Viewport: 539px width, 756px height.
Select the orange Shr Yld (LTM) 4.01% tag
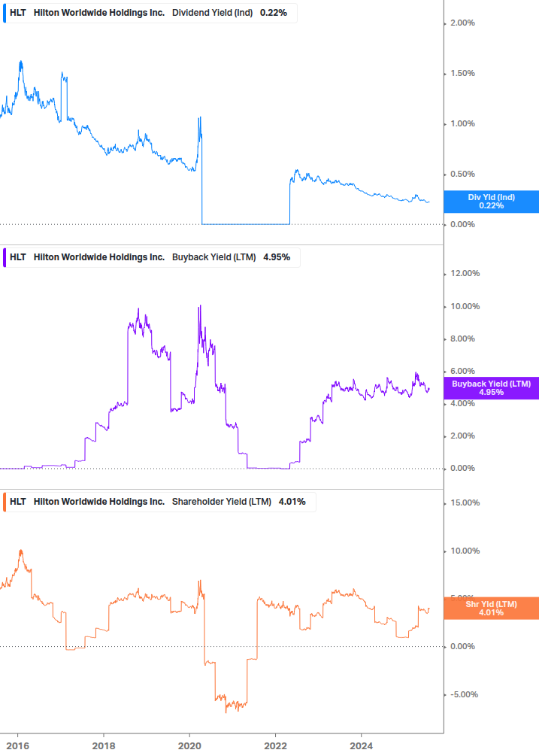click(x=492, y=609)
